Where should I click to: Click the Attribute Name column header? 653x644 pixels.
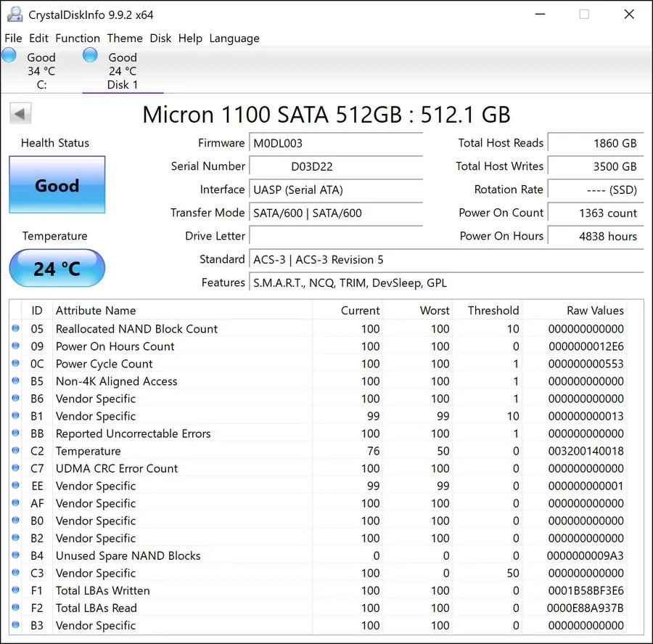[182, 311]
